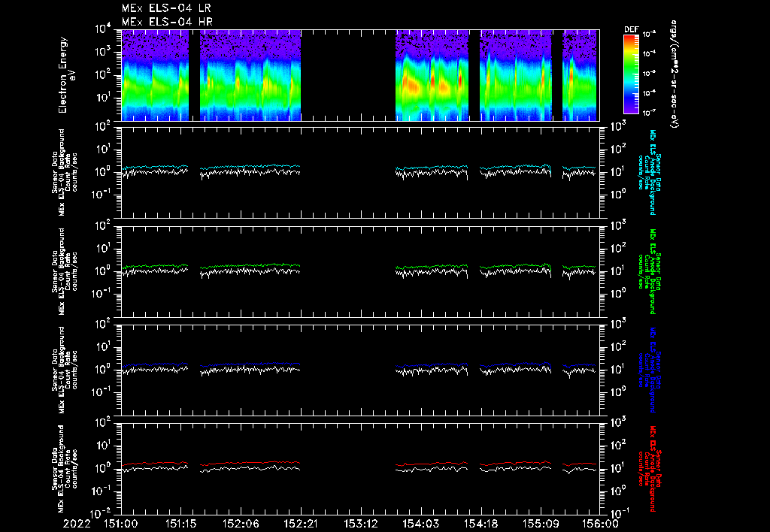Click the "155:09" time axis tick label
770x532 pixels.
[540, 524]
